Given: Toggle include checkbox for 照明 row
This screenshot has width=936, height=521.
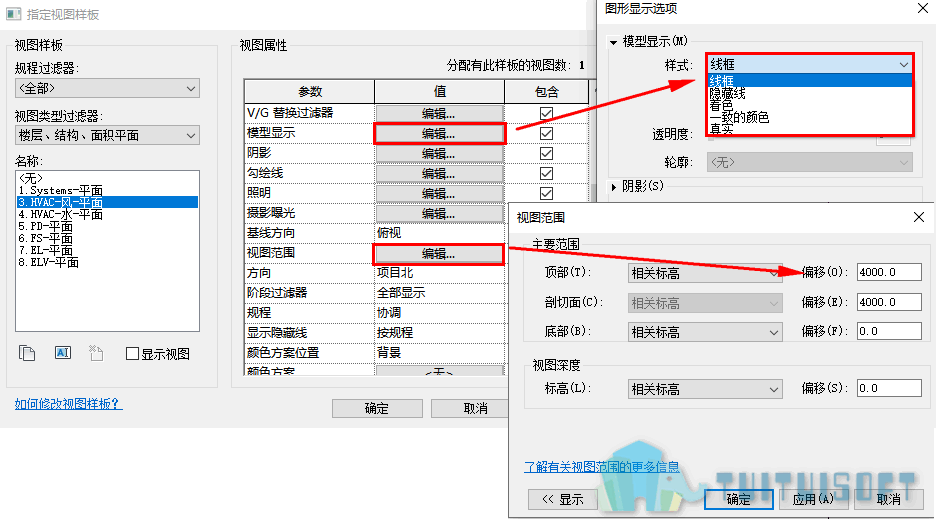Looking at the screenshot, I should coord(546,193).
